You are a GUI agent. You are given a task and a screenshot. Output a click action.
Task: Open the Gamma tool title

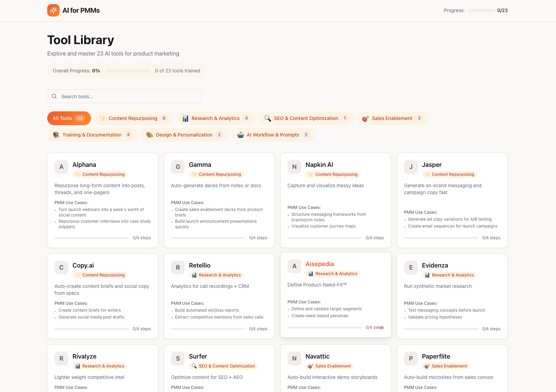click(x=200, y=165)
